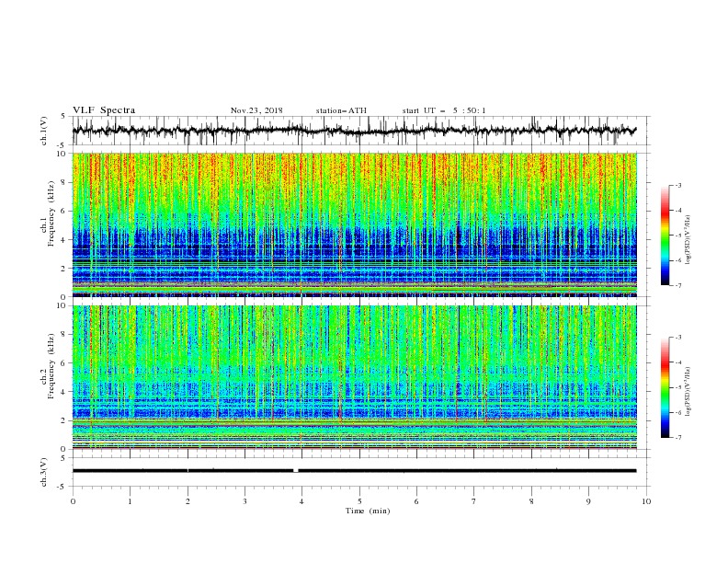Click the "-5" label on lower color bar

click(678, 387)
